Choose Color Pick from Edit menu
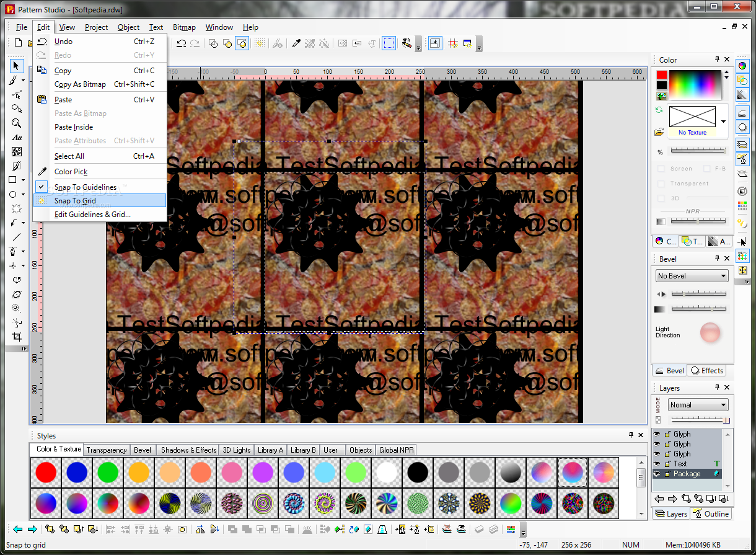Viewport: 756px width, 555px height. pos(100,172)
